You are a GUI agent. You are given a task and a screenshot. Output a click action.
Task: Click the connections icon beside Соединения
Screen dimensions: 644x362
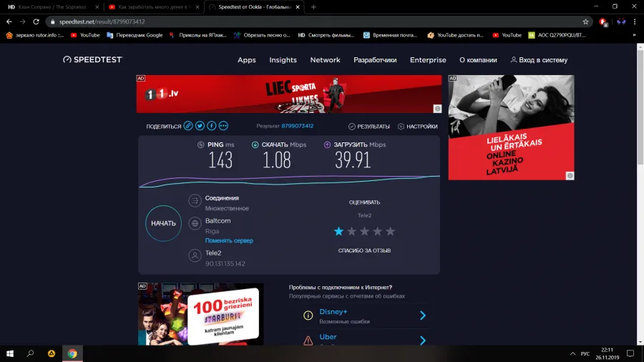[x=195, y=200]
